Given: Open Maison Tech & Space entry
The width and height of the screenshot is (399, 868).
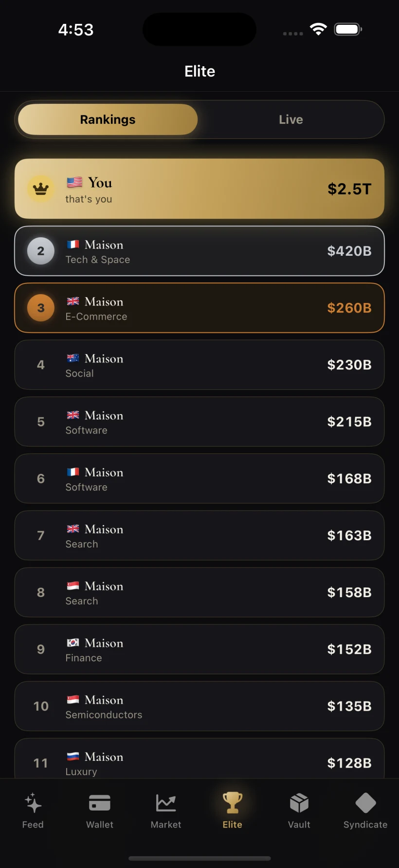Looking at the screenshot, I should (199, 251).
